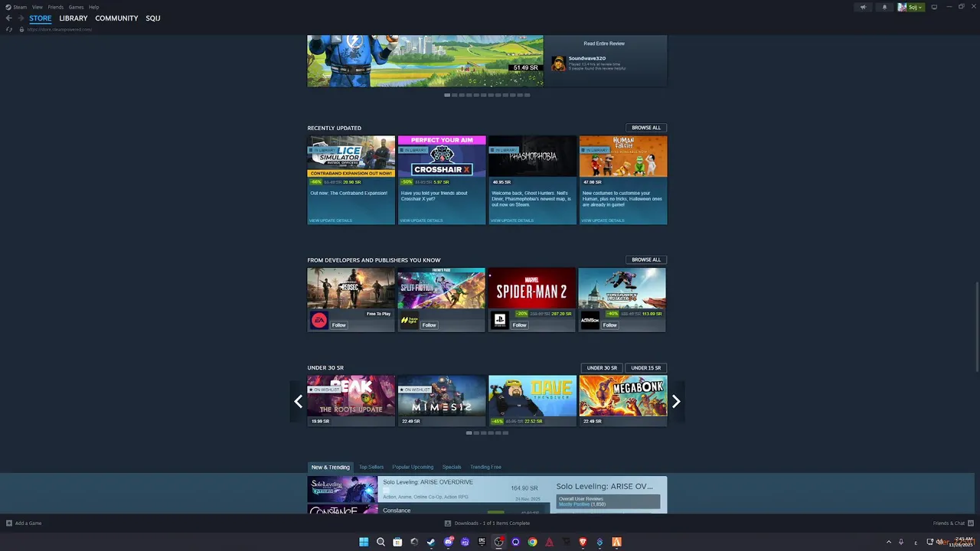The image size is (980, 551).
Task: Select the New & Trending tab
Action: click(331, 467)
